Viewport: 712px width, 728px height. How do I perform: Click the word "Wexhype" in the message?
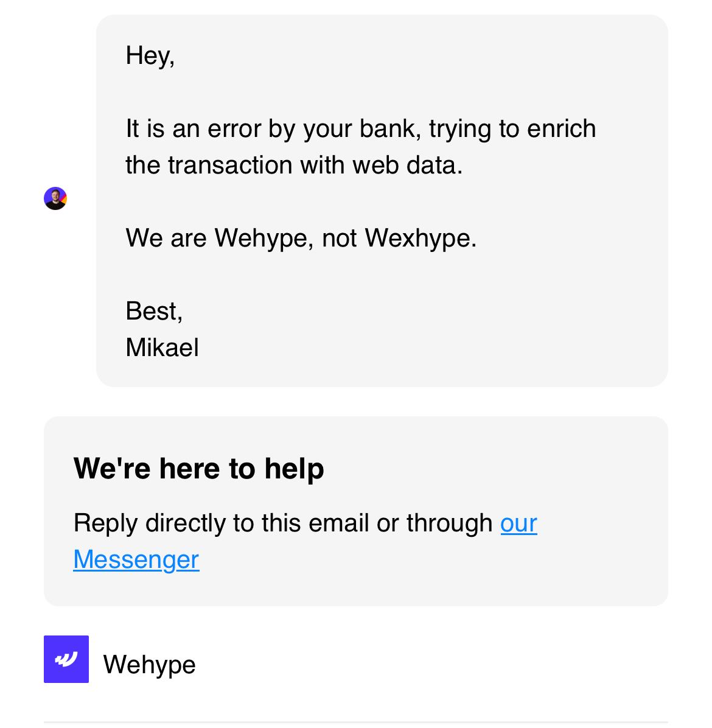click(419, 237)
